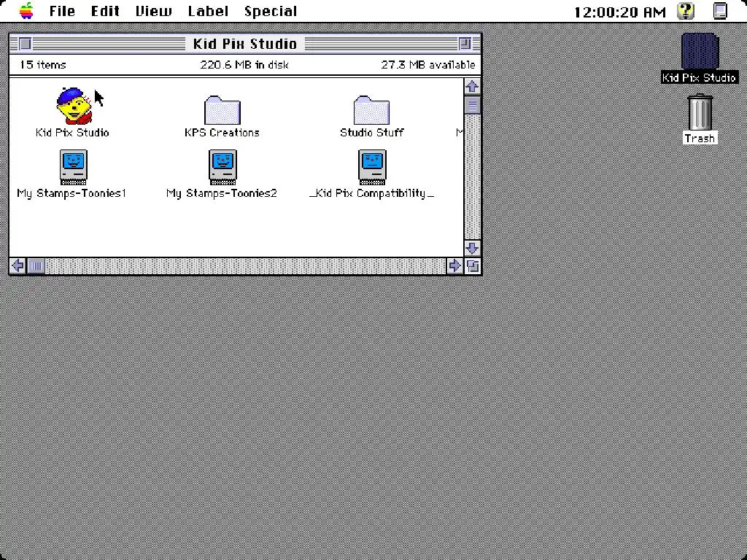Screen dimensions: 747x560
Task: Select the Kid Pix Studio disk on desktop
Action: 700,52
